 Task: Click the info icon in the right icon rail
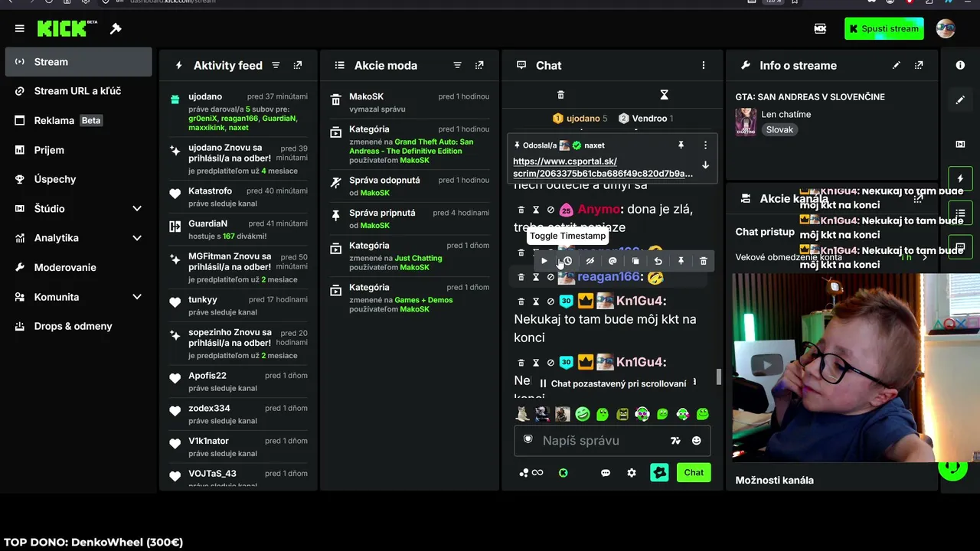tap(960, 66)
